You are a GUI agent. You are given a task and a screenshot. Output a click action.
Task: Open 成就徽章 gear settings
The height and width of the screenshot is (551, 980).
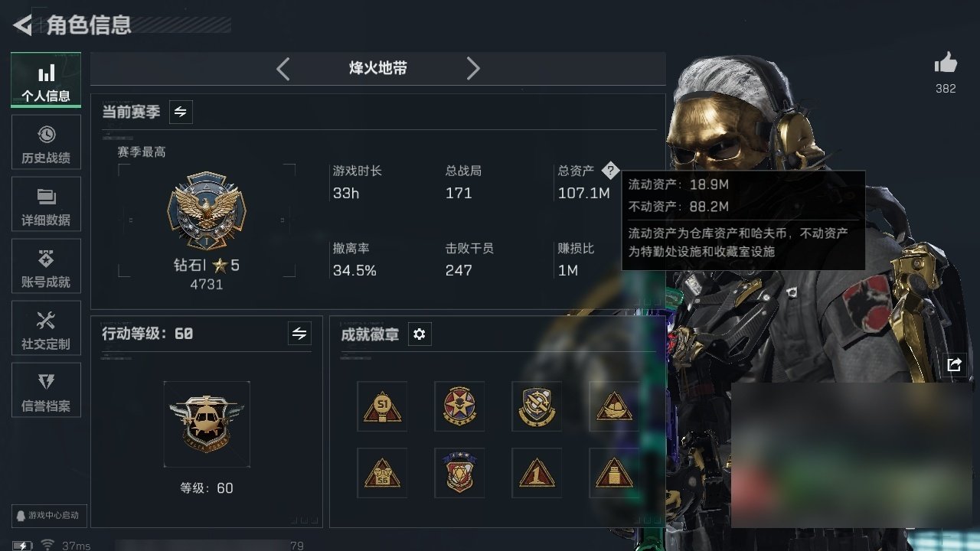coord(420,334)
